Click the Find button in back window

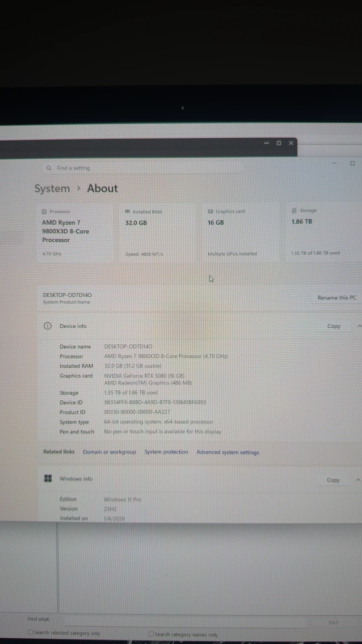[333, 622]
